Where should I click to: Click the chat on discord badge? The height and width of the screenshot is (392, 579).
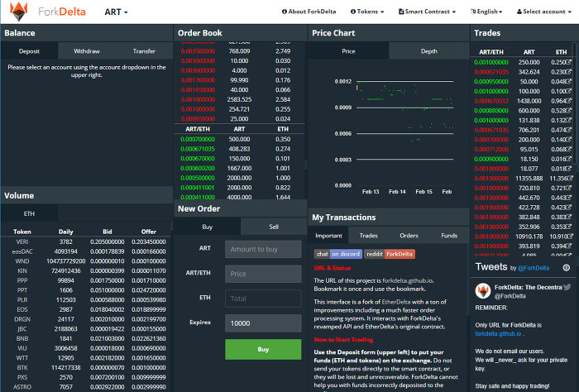point(338,254)
